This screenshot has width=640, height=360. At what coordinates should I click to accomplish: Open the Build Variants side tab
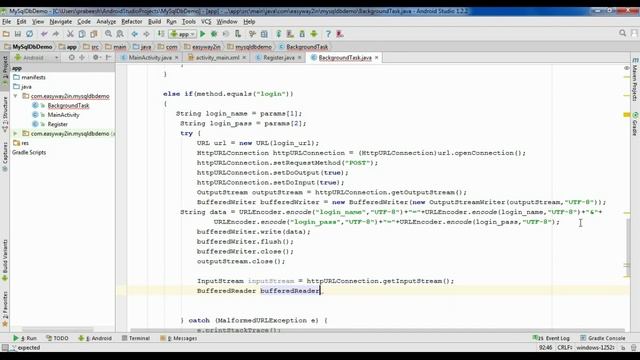pyautogui.click(x=5, y=261)
